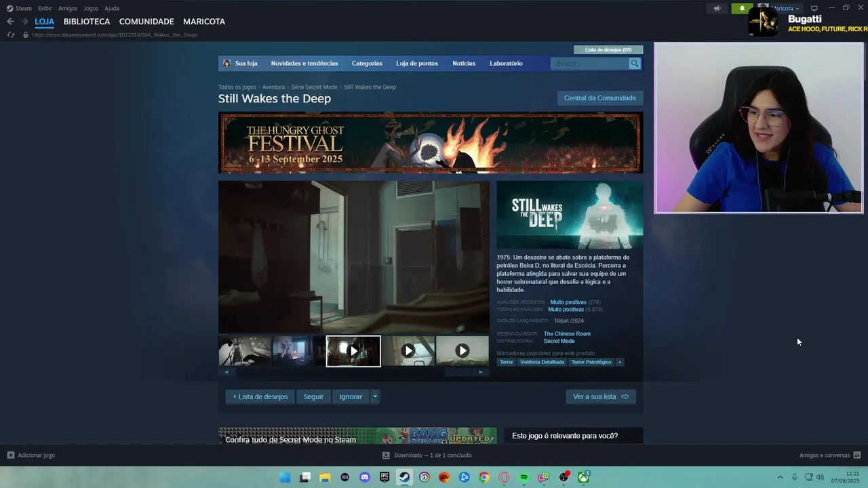The height and width of the screenshot is (488, 868).
Task: Click into the store search field
Action: pyautogui.click(x=591, y=63)
